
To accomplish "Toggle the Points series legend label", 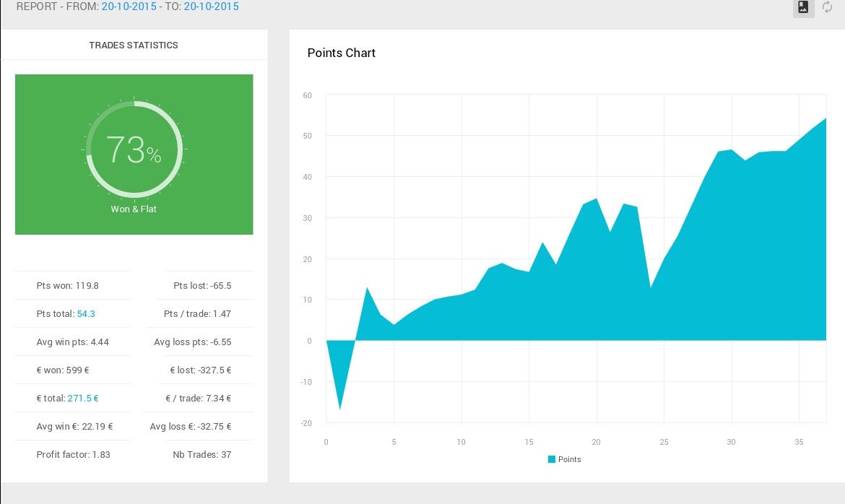I will (x=570, y=459).
